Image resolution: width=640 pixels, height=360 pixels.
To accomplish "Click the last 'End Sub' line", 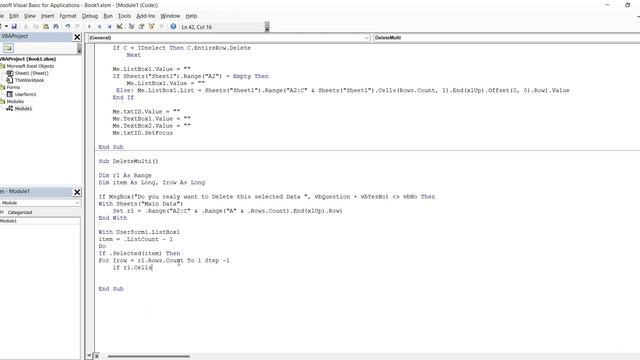I will point(111,289).
